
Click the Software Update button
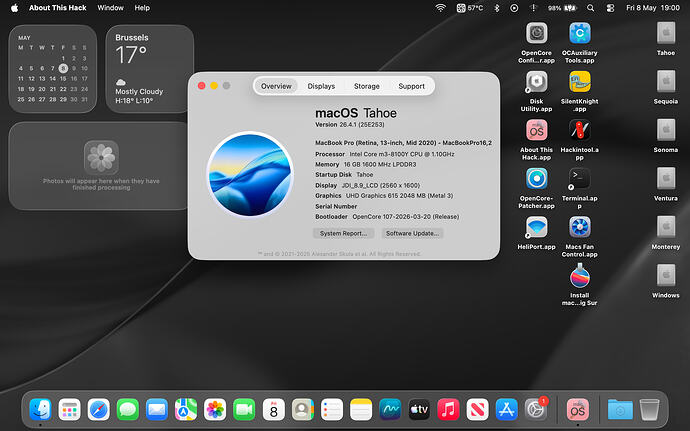pos(412,233)
